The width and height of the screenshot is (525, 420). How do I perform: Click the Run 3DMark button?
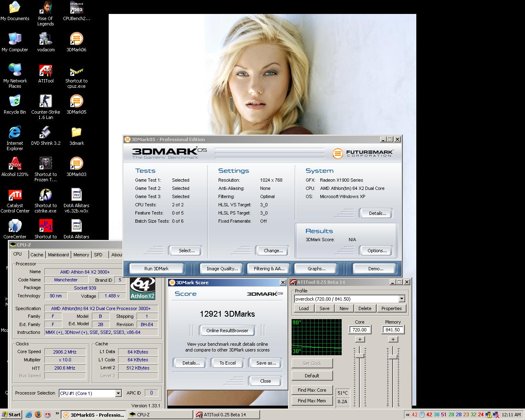point(156,269)
